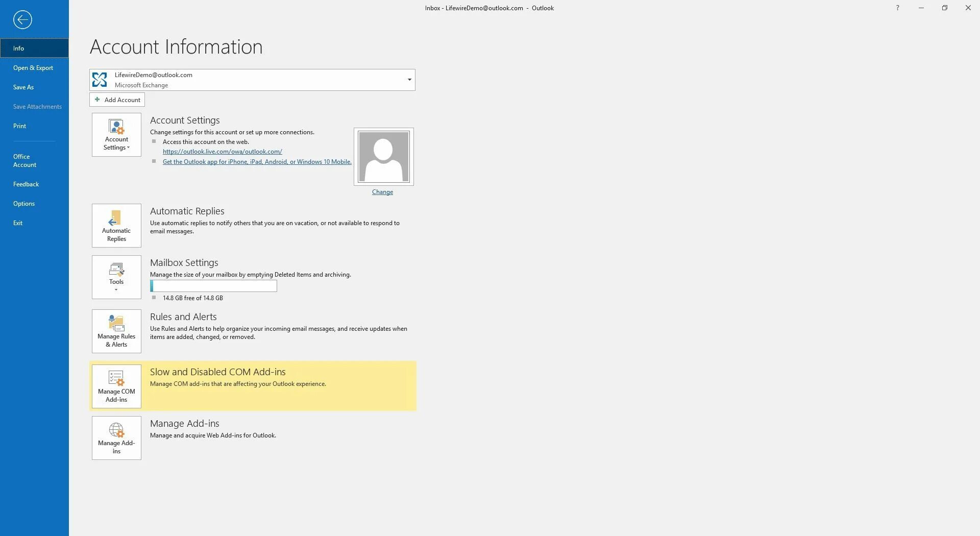Click the Add Account button
980x536 pixels.
117,100
